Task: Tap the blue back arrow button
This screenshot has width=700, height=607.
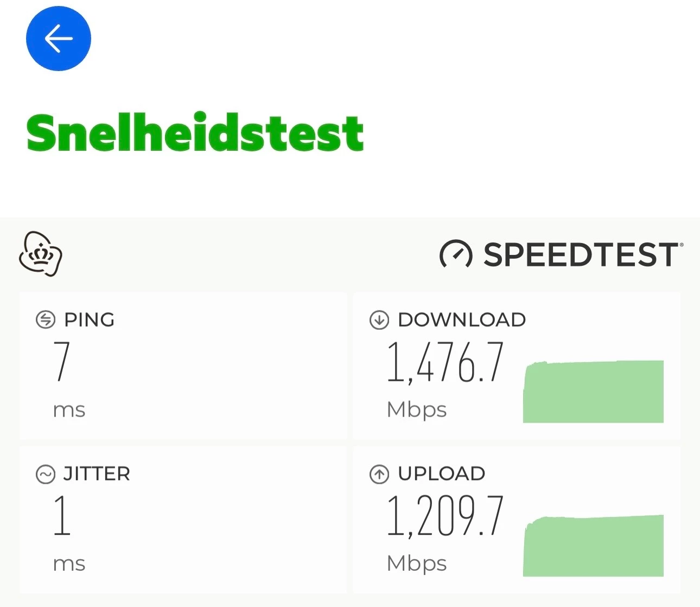Action: point(59,39)
